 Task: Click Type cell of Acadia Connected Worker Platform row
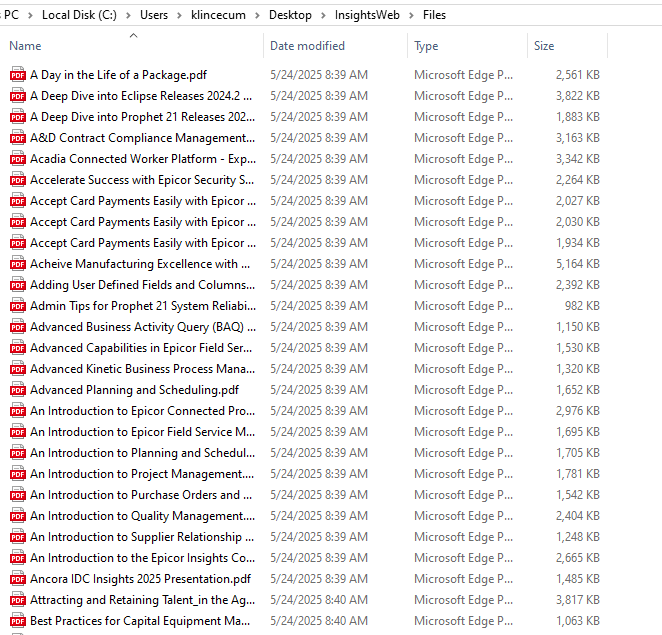[463, 159]
